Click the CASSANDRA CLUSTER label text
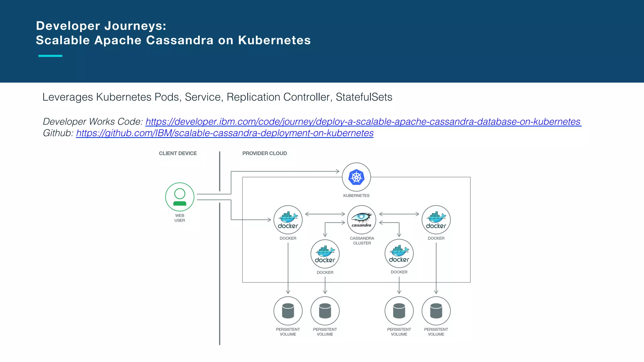 click(x=362, y=241)
